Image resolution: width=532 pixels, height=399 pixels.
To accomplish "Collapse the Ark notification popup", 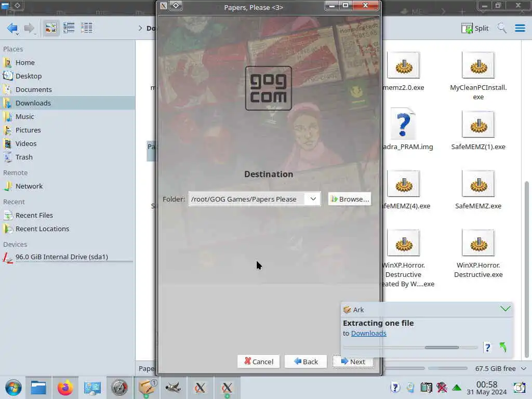I will (x=505, y=309).
